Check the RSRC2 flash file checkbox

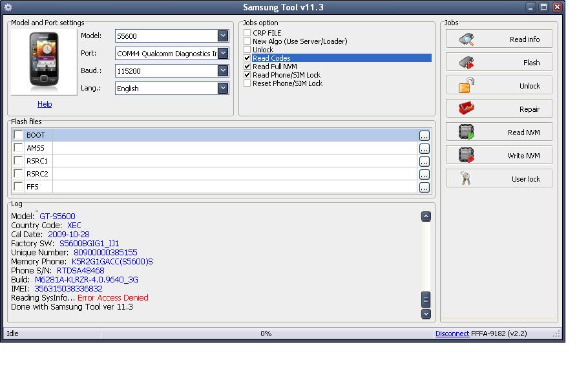coord(18,173)
